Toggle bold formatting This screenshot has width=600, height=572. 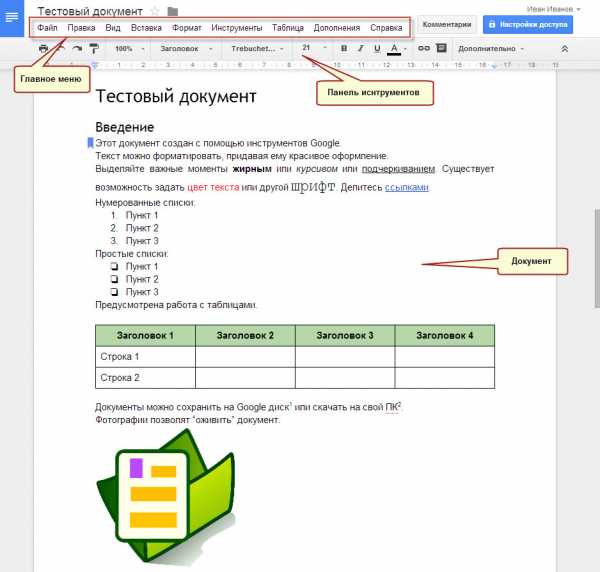click(344, 49)
